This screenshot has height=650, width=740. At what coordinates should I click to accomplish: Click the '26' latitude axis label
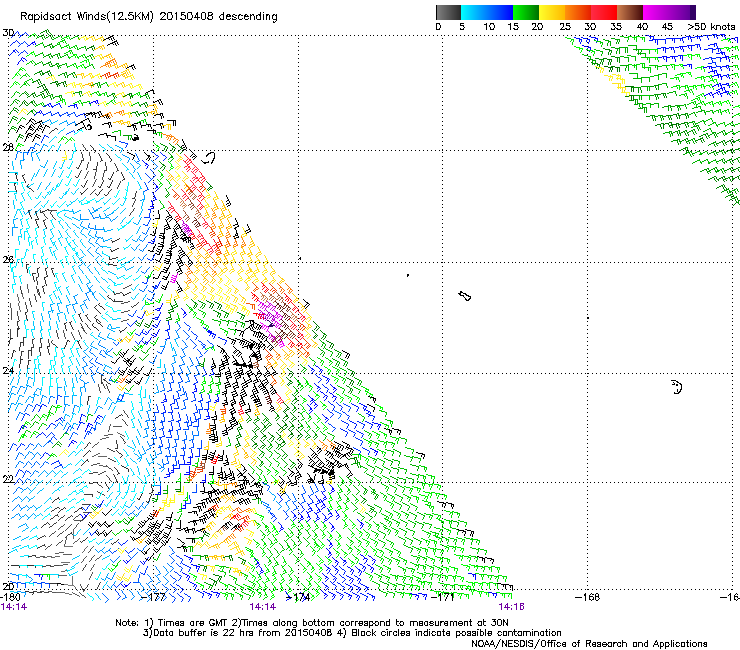8,260
